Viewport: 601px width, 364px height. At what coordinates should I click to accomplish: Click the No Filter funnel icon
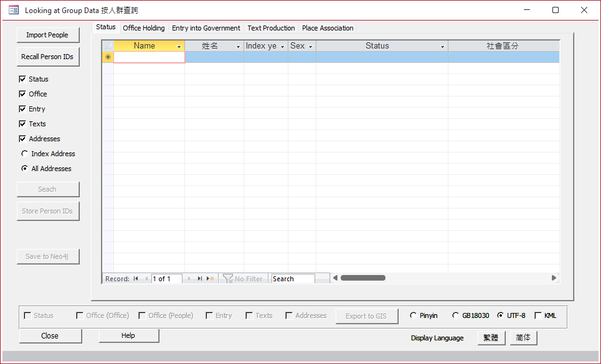pyautogui.click(x=228, y=279)
